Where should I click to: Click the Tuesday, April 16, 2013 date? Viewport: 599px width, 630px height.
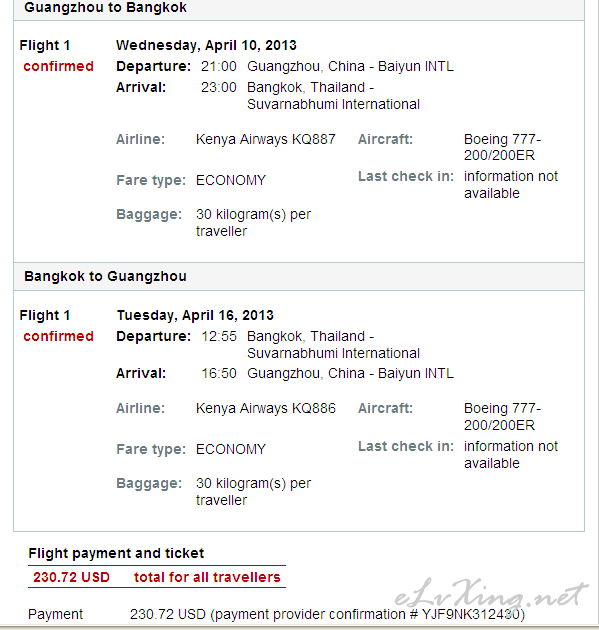point(195,315)
